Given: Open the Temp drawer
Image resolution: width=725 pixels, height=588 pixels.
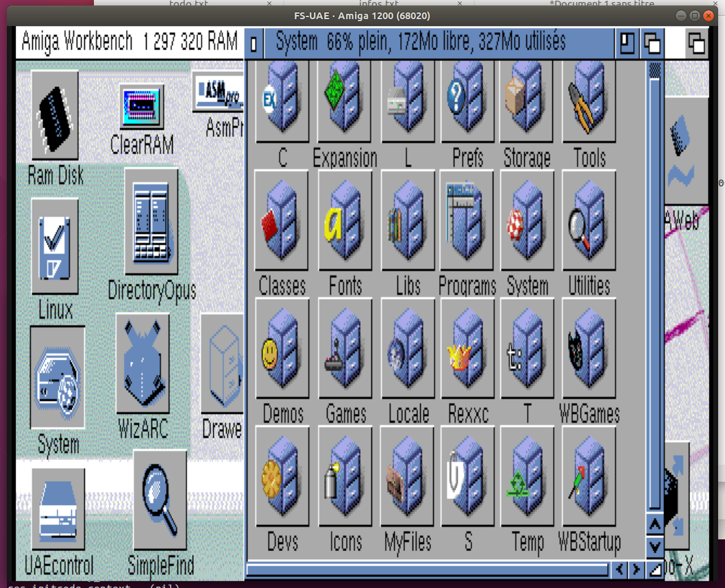Looking at the screenshot, I should click(x=527, y=476).
